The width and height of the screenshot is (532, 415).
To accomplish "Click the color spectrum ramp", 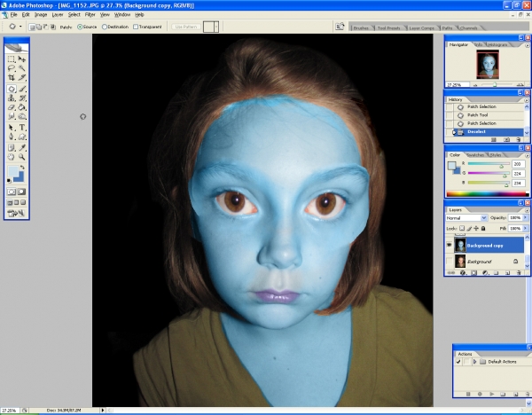I will [x=488, y=194].
